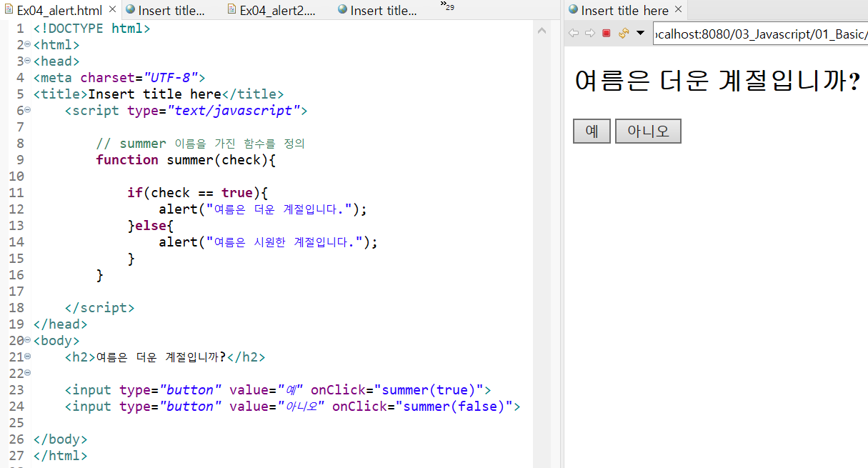The image size is (868, 468).
Task: Click the 아니오 button in web page
Action: tap(648, 131)
